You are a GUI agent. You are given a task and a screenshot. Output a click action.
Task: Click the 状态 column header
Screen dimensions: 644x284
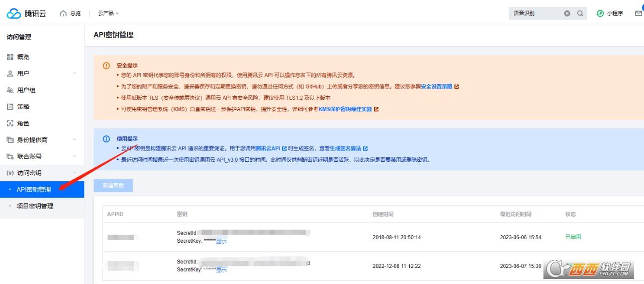coord(571,214)
